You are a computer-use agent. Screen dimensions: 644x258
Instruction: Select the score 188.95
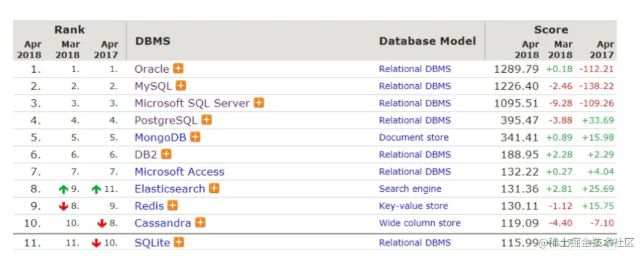(520, 155)
